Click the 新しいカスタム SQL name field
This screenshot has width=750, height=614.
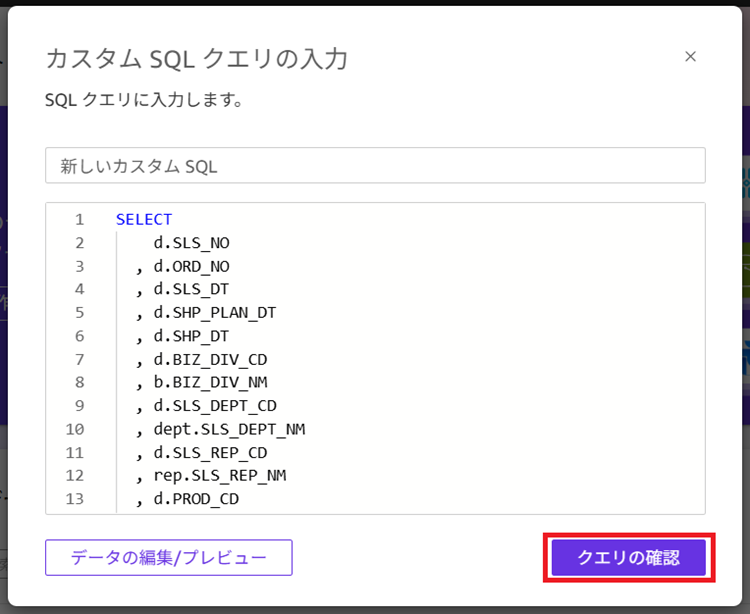pyautogui.click(x=375, y=166)
